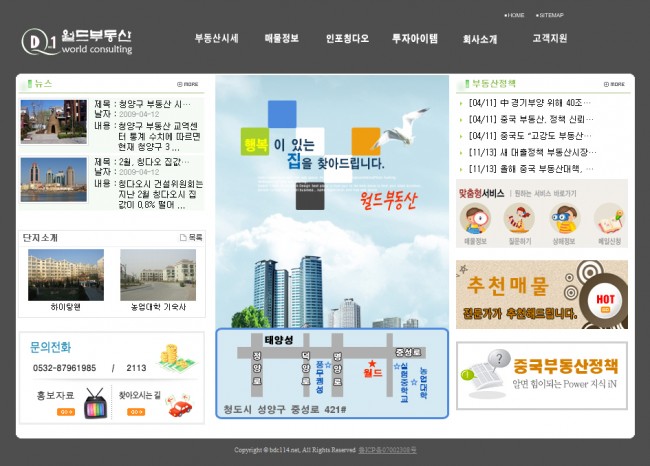Click the 실험중학교 label on map
Screen dimensions: 650x466
pyautogui.click(x=404, y=382)
